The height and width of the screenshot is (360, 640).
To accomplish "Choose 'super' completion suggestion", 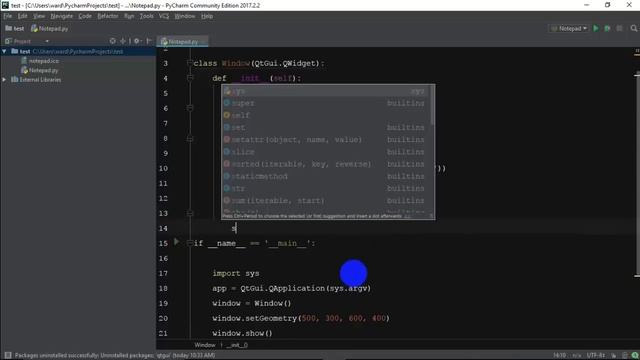I will [x=325, y=103].
